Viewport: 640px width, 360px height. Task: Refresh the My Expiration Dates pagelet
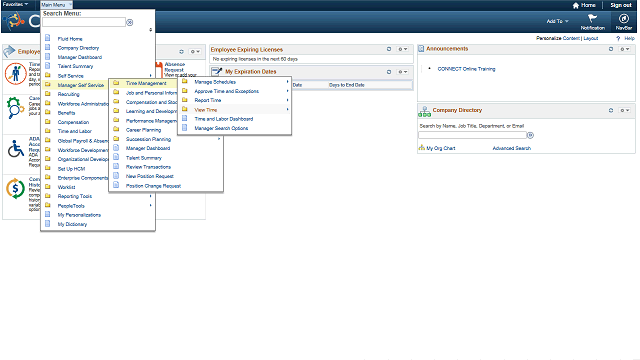pos(389,72)
